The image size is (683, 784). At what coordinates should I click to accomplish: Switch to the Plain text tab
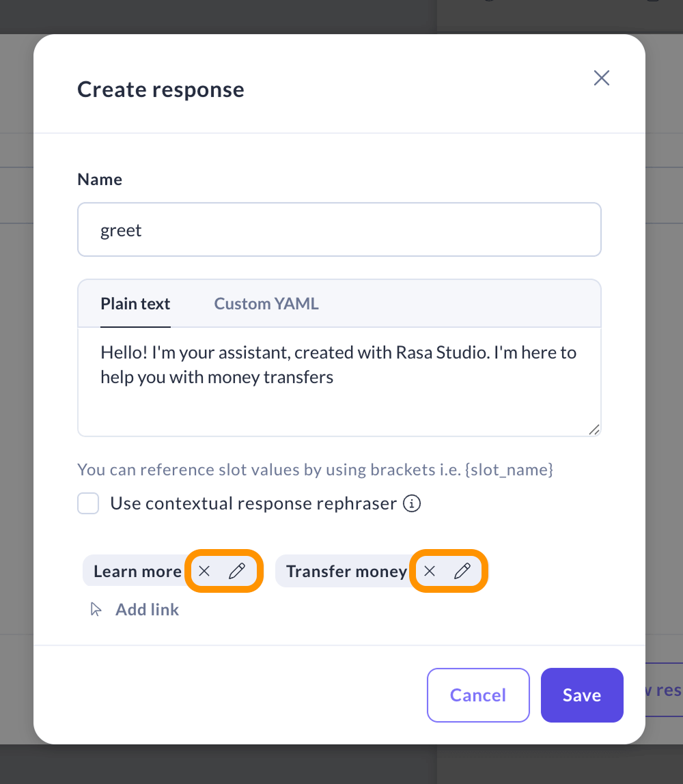click(x=135, y=304)
